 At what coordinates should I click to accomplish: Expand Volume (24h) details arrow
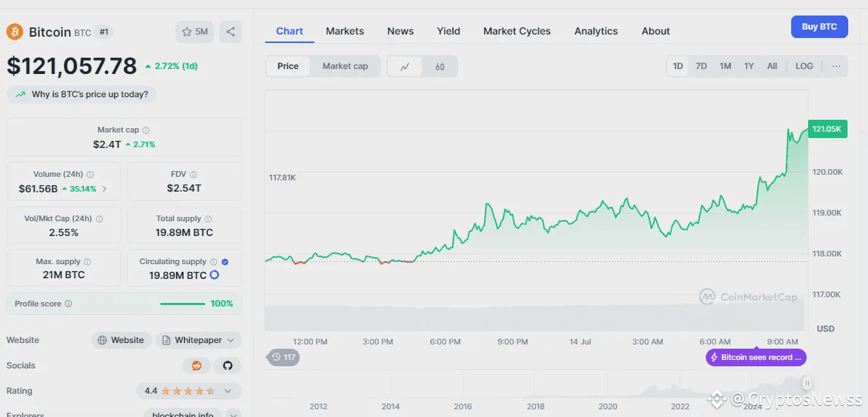click(x=105, y=189)
